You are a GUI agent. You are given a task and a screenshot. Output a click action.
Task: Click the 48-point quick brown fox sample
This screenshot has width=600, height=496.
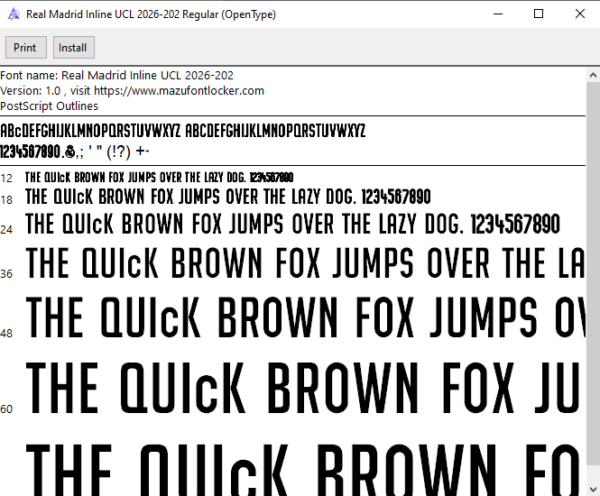click(305, 318)
